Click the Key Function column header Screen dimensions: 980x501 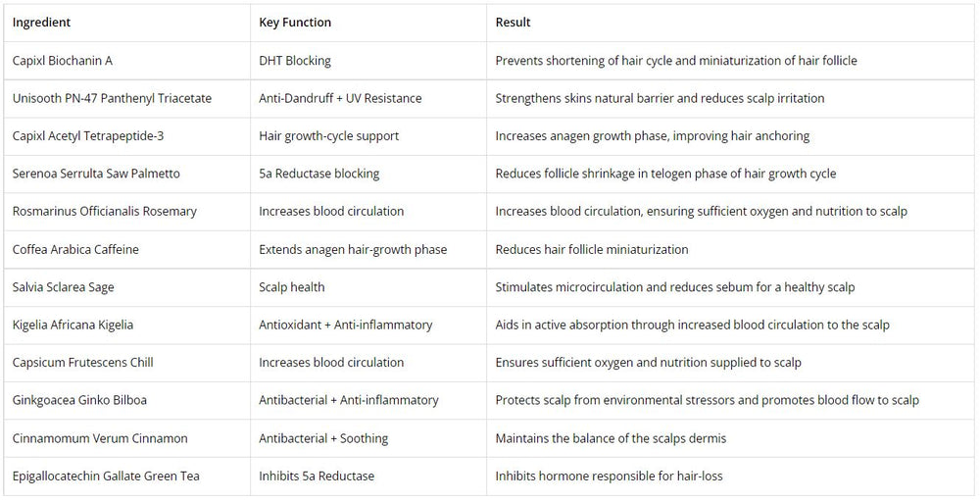pos(295,23)
